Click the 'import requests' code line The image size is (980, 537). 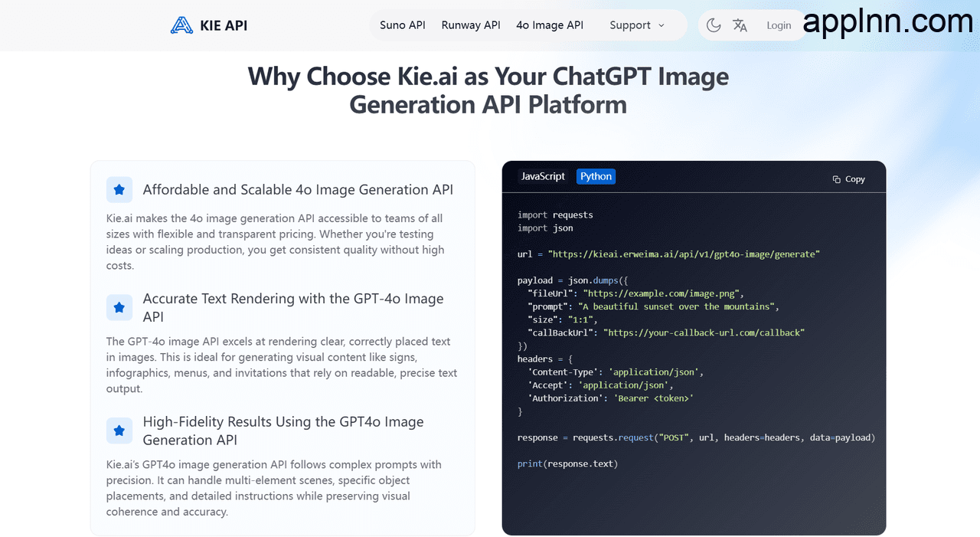[555, 214]
